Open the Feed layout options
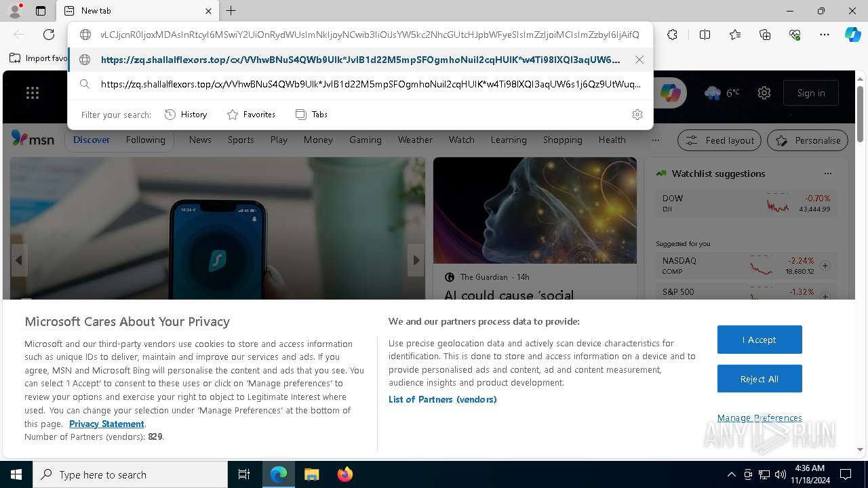The image size is (868, 488). pyautogui.click(x=720, y=140)
